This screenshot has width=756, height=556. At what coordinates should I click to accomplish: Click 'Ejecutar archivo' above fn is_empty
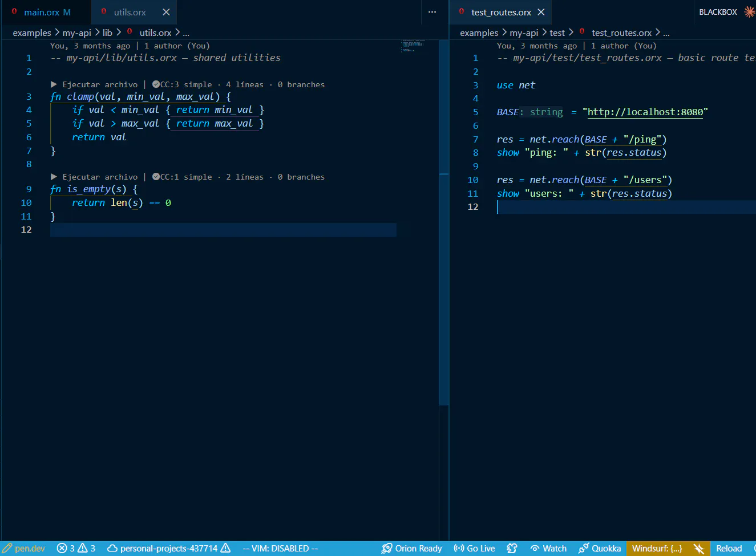pos(94,177)
